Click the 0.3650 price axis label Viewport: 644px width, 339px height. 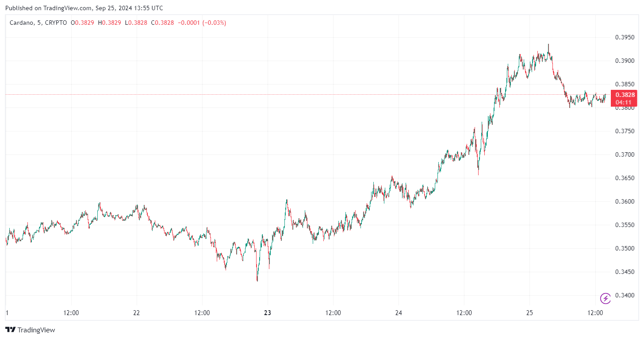point(625,178)
